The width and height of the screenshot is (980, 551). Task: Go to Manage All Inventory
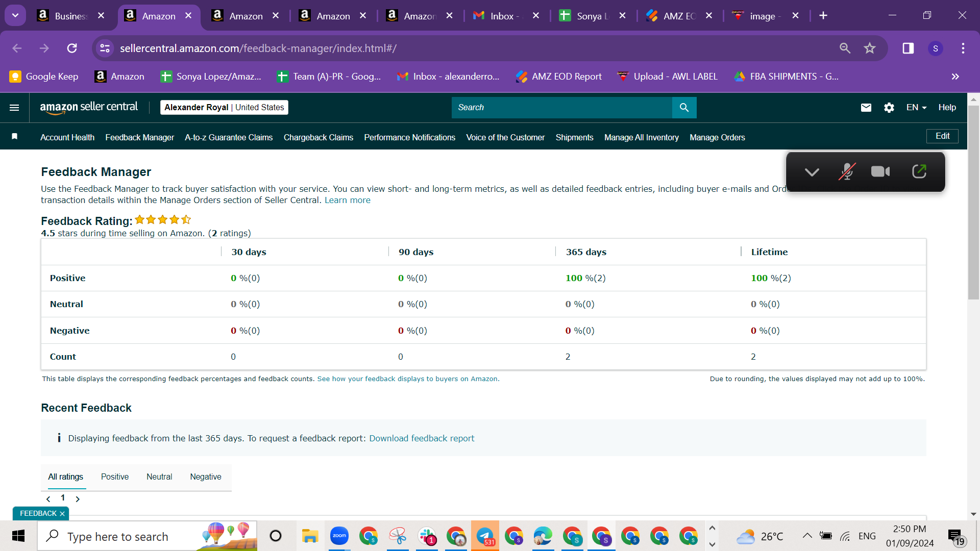click(x=642, y=137)
